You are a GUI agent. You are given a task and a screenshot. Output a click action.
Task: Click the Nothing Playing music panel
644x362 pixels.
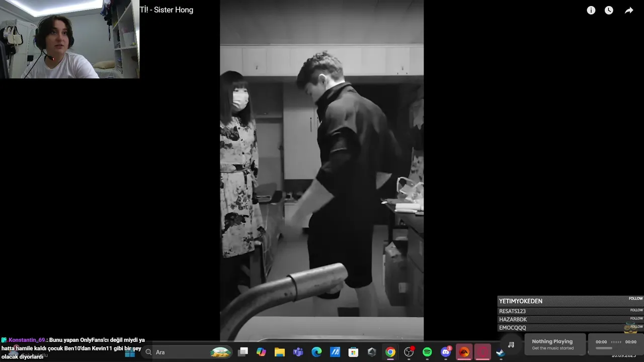555,344
